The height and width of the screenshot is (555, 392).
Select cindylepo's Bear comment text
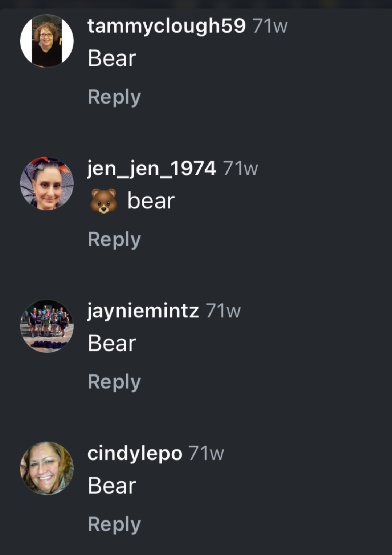(x=112, y=486)
